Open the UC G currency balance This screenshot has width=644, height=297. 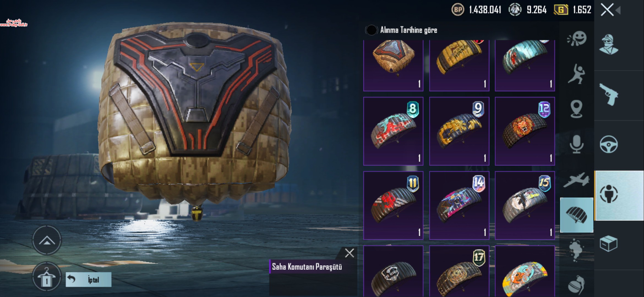(x=572, y=10)
